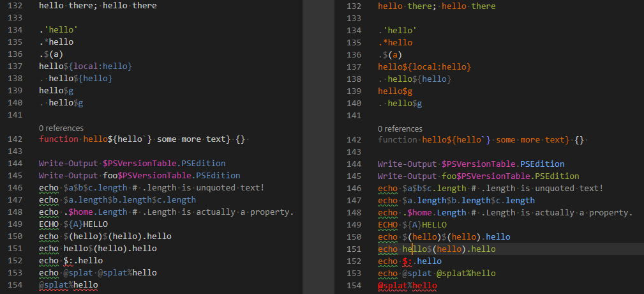Click ECHO ${A}HELLO on right pane line 149

412,224
